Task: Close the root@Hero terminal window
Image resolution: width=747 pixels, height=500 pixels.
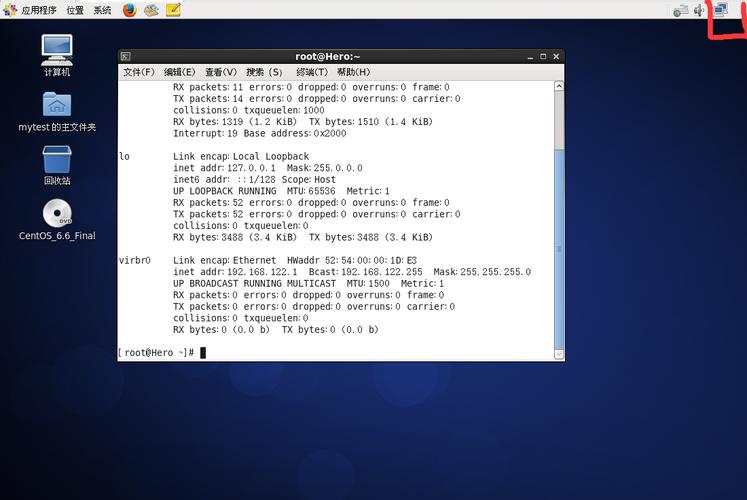Action: point(556,56)
